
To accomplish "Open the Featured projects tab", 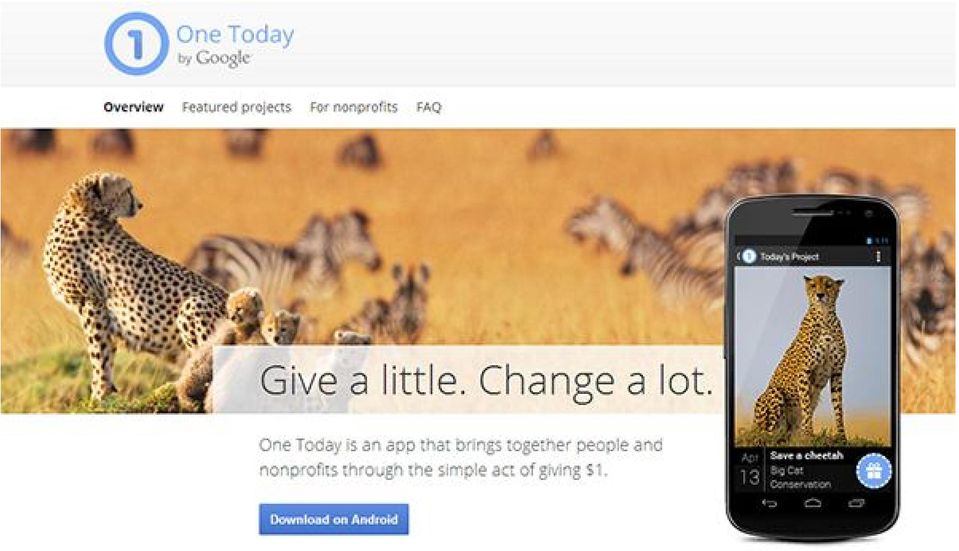I will [237, 107].
